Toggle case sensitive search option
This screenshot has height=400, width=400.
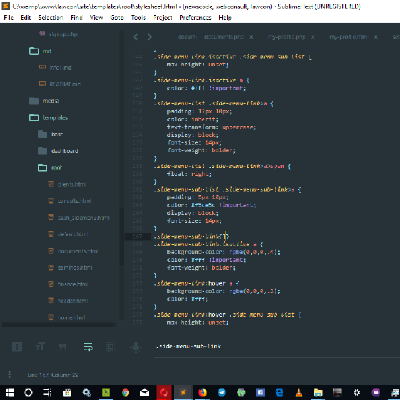pyautogui.click(x=40, y=347)
